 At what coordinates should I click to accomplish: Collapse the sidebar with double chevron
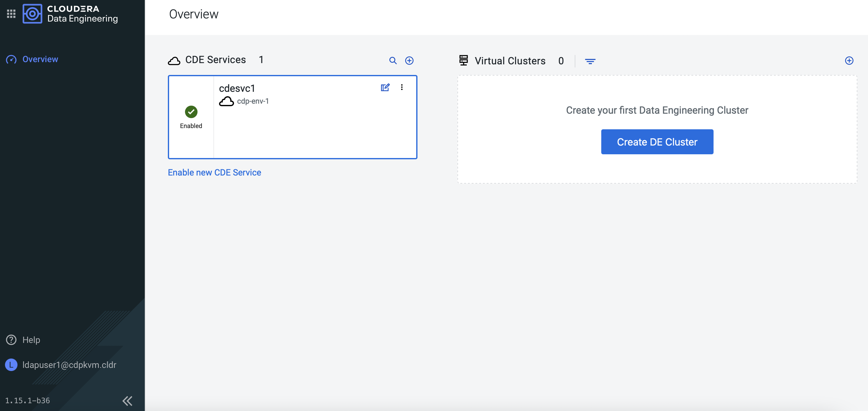(127, 401)
